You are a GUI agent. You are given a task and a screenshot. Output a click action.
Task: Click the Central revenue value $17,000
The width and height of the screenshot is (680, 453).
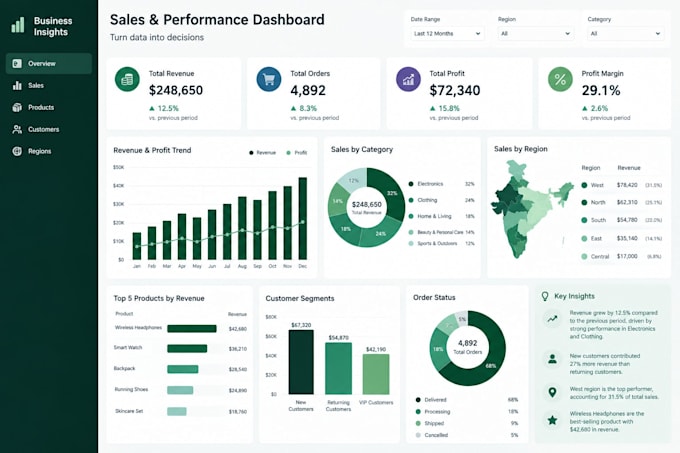point(627,257)
